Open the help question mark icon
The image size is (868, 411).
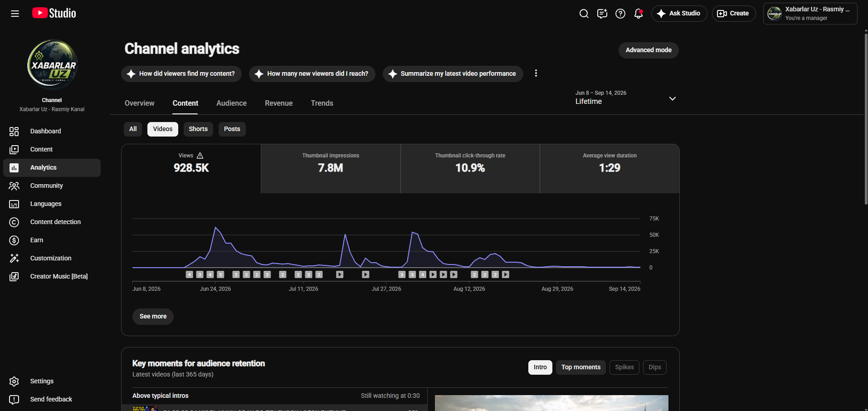pyautogui.click(x=620, y=14)
